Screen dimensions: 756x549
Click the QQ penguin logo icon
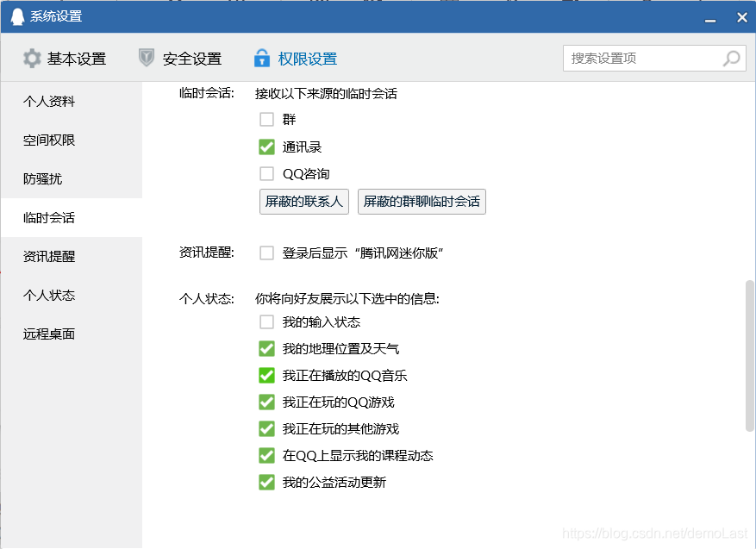[17, 17]
